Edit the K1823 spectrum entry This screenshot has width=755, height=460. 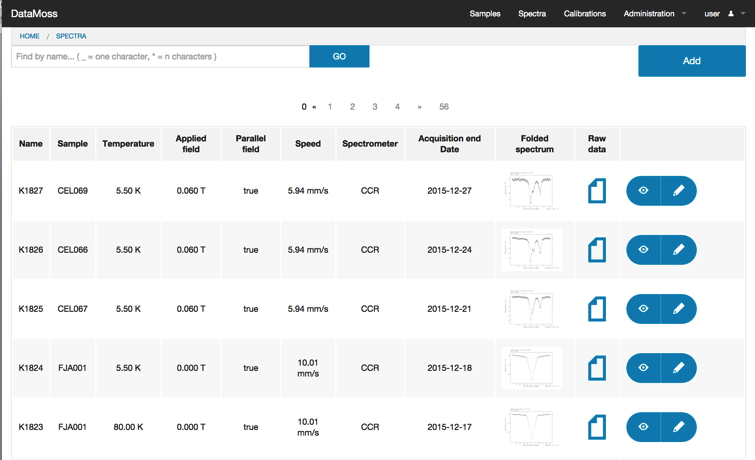tap(678, 427)
